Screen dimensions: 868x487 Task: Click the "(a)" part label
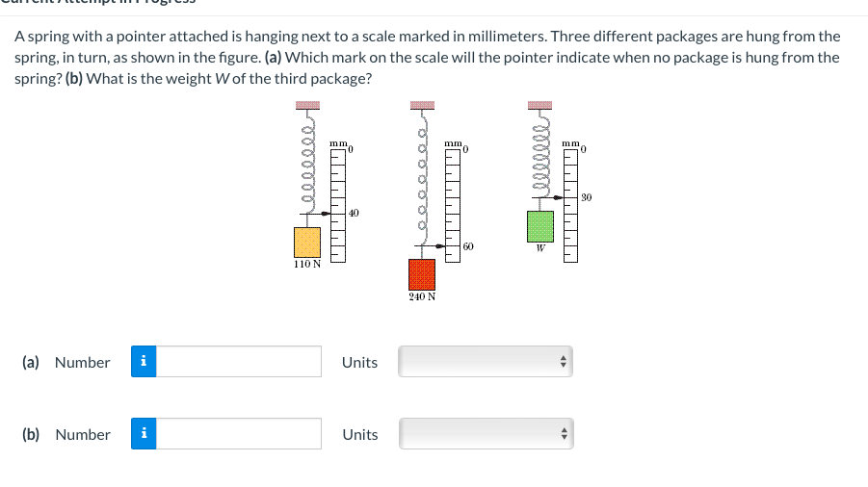(x=31, y=362)
